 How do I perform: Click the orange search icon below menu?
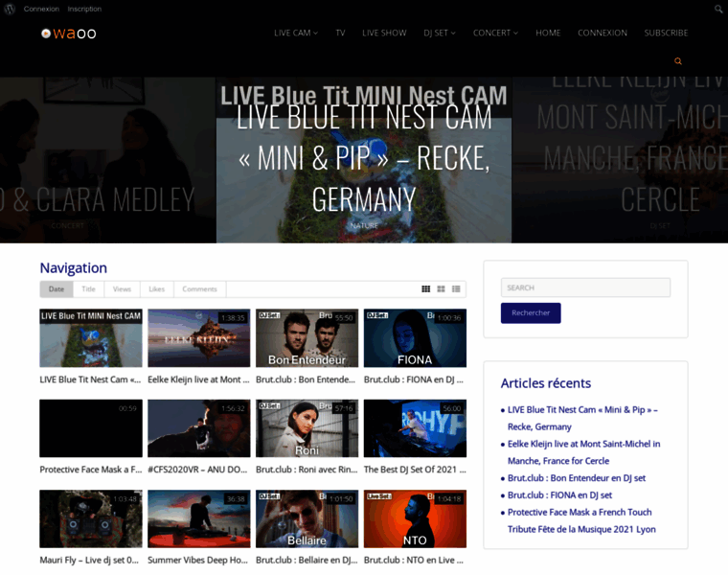tap(678, 60)
